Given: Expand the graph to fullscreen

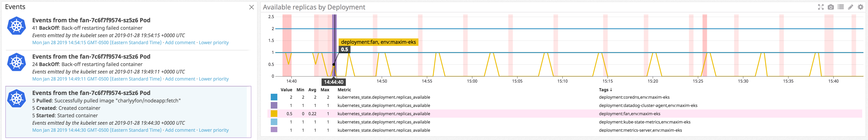Looking at the screenshot, I should pos(820,7).
